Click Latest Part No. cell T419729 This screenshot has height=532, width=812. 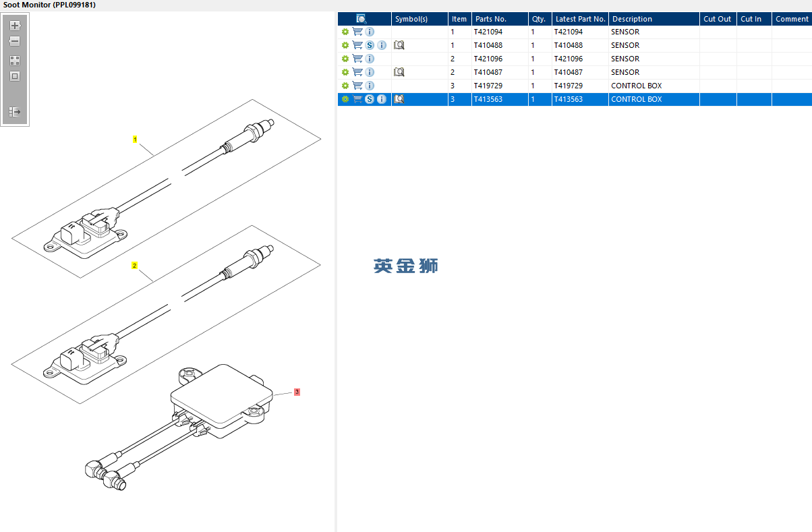(580, 86)
